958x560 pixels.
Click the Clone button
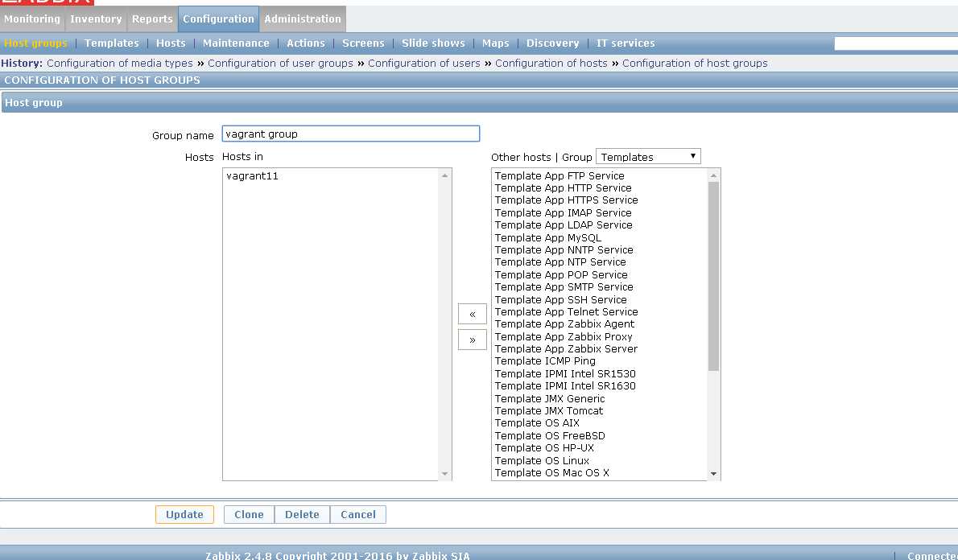(x=250, y=515)
